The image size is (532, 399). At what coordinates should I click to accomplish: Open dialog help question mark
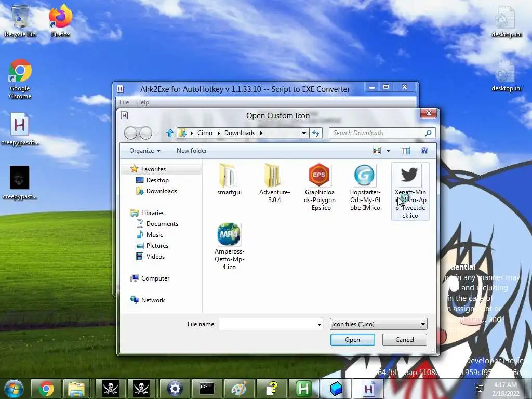(424, 151)
